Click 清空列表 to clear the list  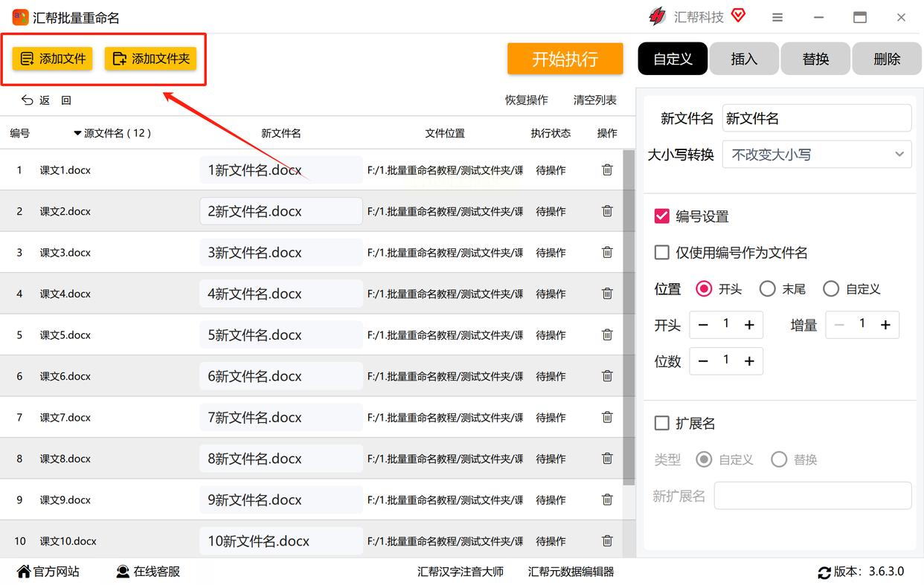coord(594,100)
